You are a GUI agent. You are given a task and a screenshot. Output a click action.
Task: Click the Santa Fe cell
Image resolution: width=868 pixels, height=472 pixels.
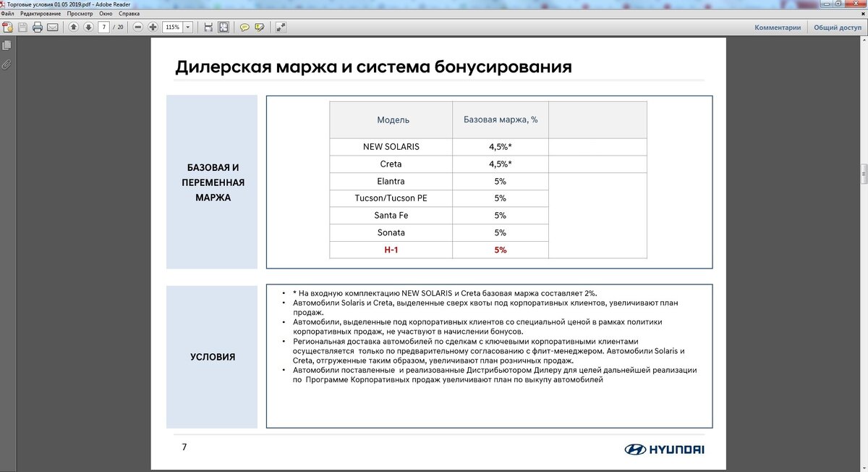(391, 216)
